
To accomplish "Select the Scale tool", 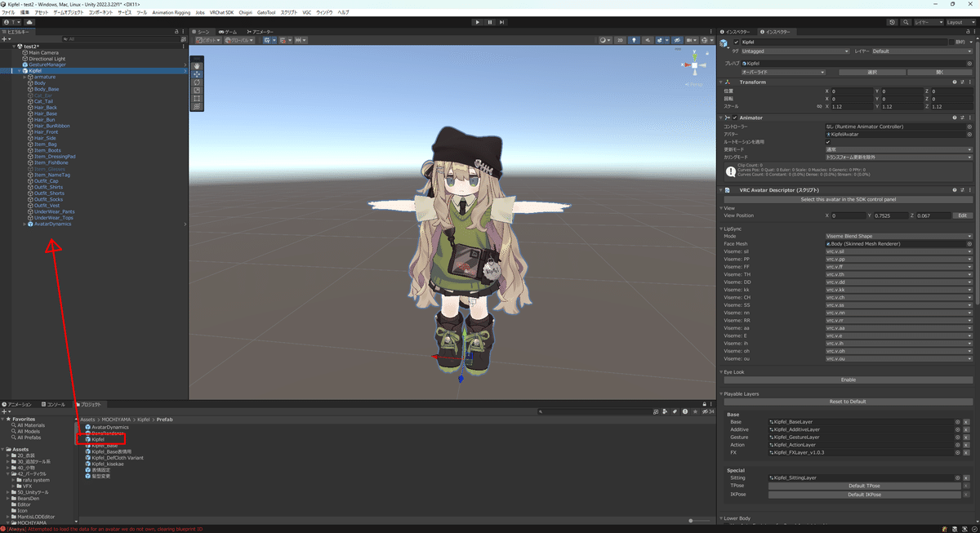I will click(196, 90).
